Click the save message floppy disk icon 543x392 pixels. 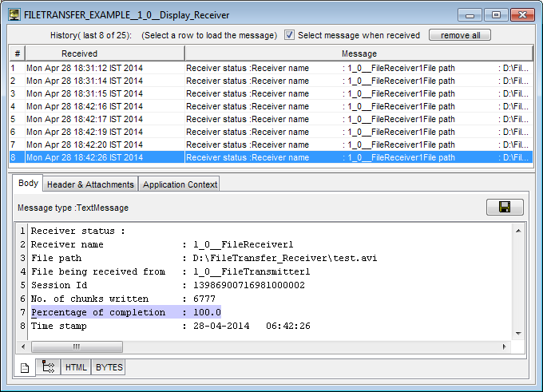point(505,208)
